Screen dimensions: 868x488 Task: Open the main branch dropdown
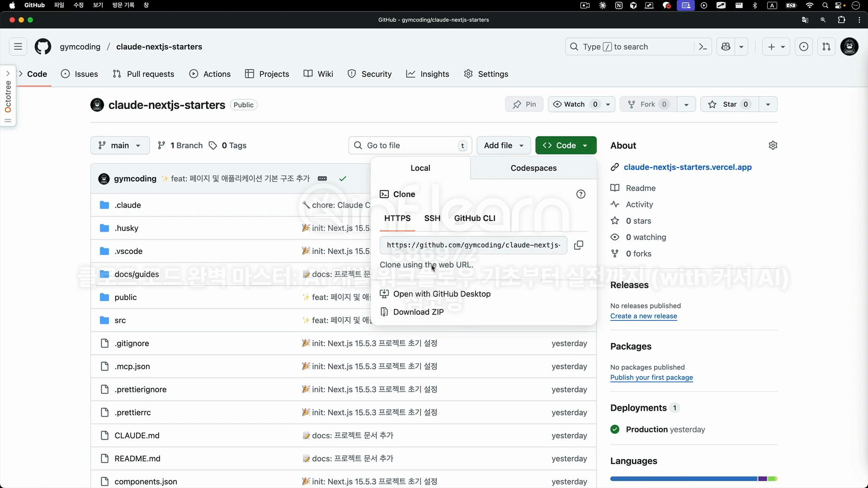pyautogui.click(x=120, y=145)
